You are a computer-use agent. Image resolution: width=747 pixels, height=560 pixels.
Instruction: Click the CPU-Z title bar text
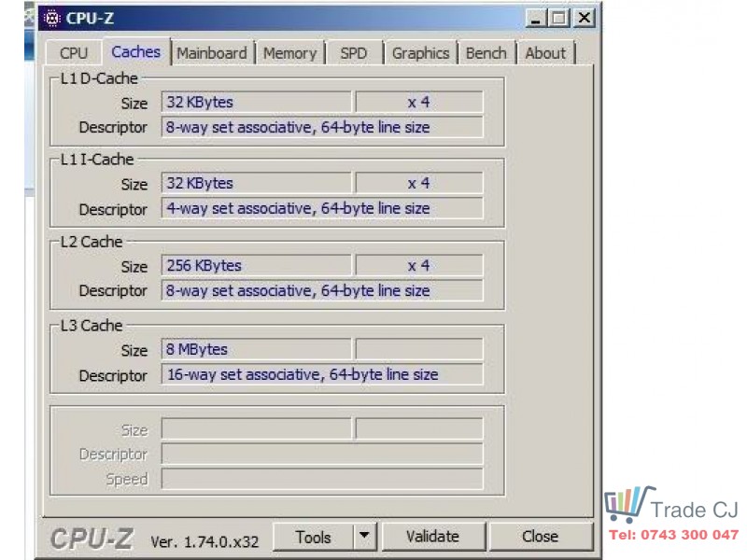[90, 18]
